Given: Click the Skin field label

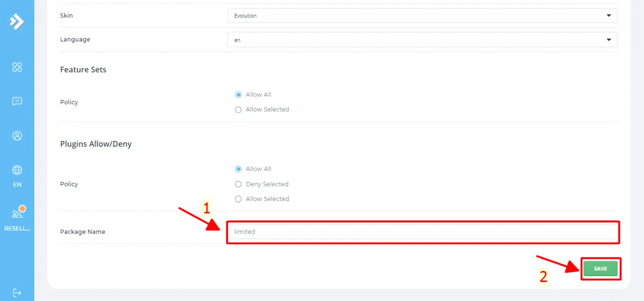Looking at the screenshot, I should pos(66,16).
